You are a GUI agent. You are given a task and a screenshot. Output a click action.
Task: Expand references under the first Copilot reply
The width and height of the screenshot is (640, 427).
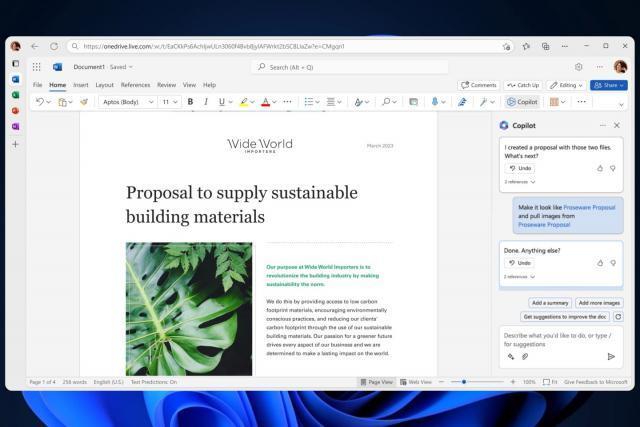tap(520, 182)
